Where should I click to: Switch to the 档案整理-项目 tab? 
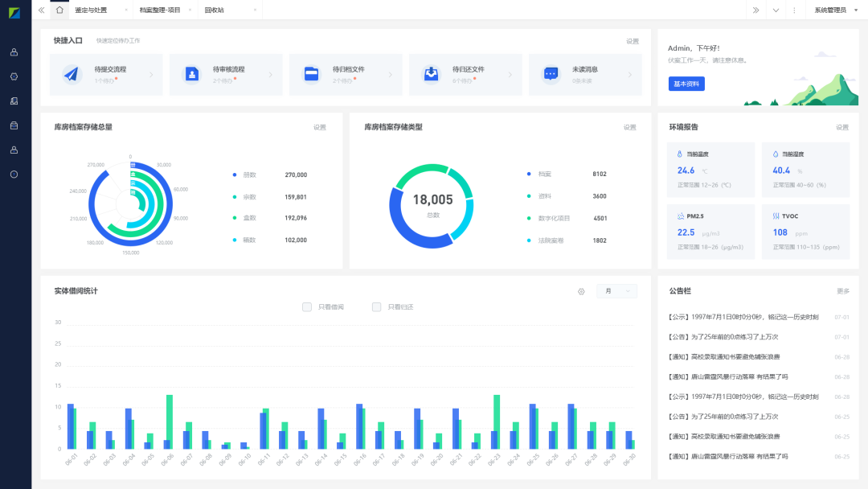[159, 10]
